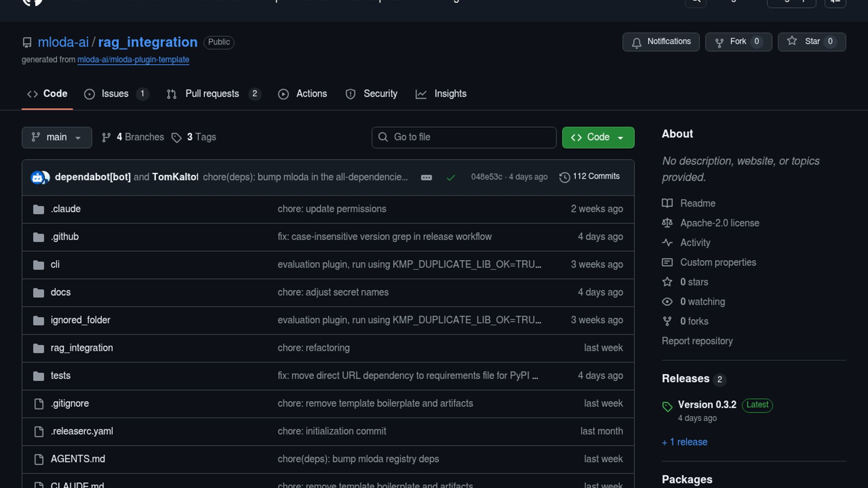868x488 pixels.
Task: Expand commit message ellipsis button
Action: [x=426, y=178]
